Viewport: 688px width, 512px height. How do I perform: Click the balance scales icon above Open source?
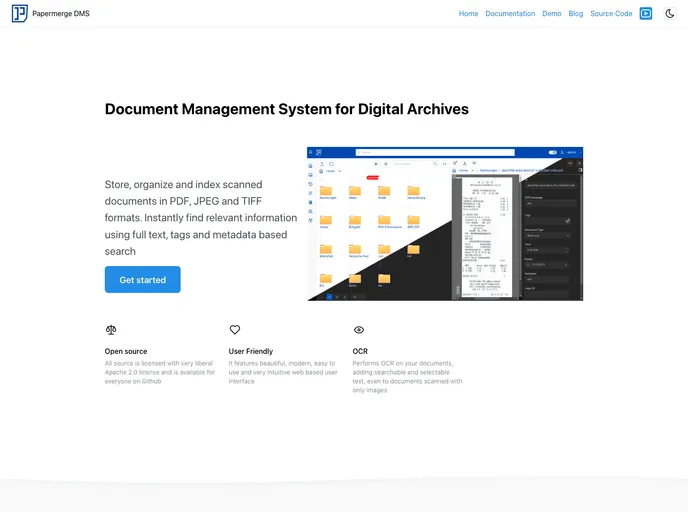pos(111,329)
